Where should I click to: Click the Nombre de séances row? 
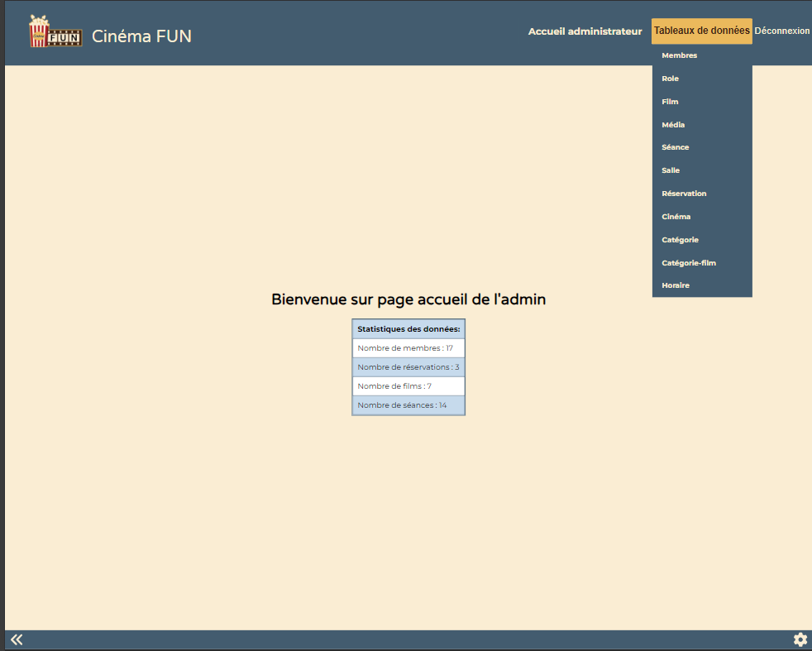pyautogui.click(x=408, y=404)
